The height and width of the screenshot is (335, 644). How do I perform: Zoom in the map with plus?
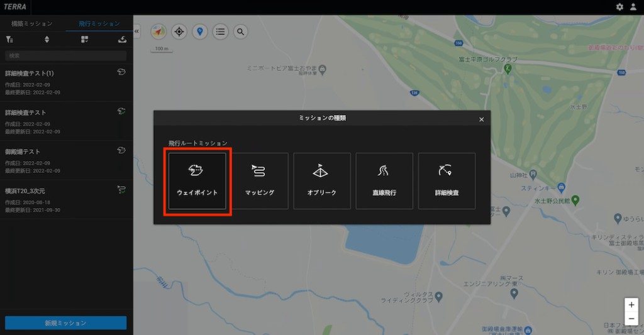631,305
